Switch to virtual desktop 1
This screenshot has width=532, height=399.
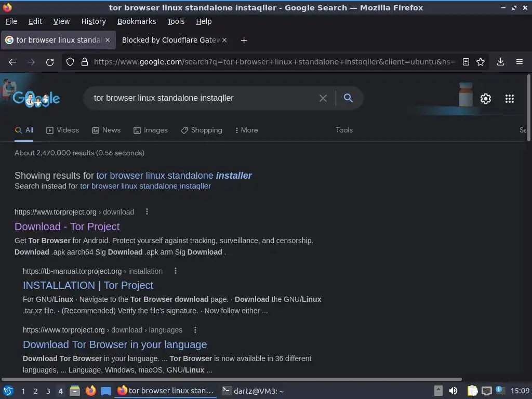tap(23, 391)
